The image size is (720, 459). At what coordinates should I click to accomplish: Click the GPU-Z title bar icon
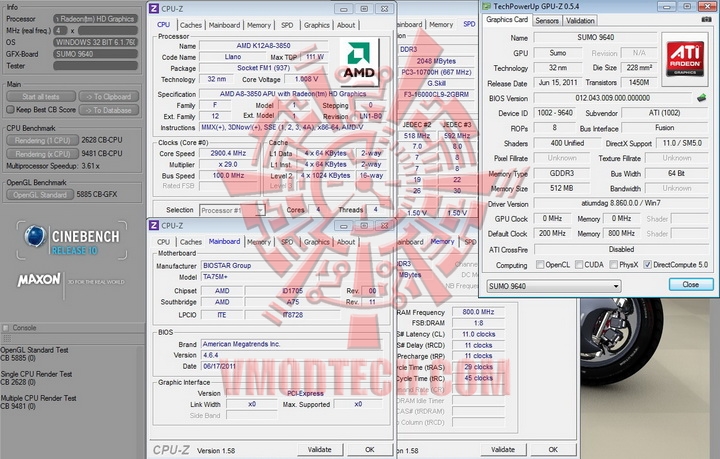pos(487,6)
